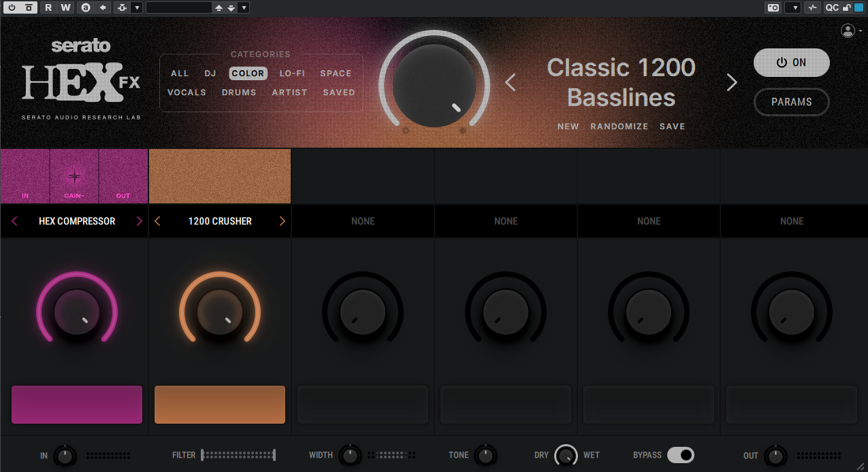Select the SPACE category
This screenshot has height=472, width=868.
336,73
